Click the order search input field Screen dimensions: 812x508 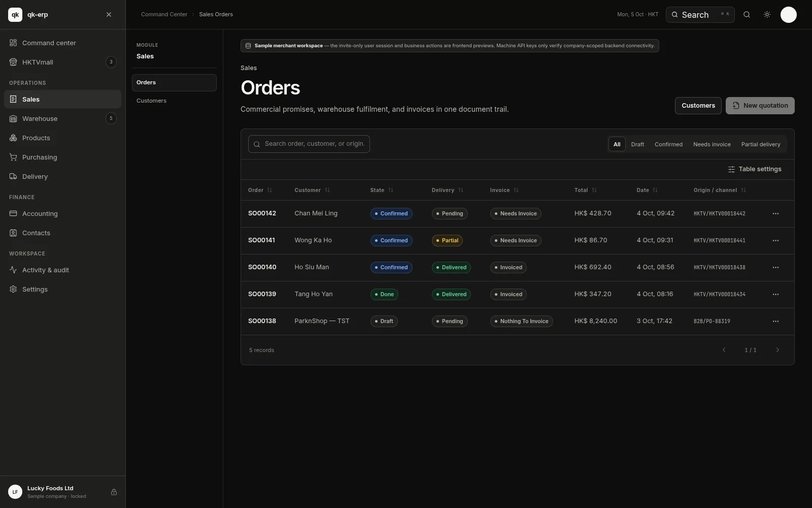[309, 144]
